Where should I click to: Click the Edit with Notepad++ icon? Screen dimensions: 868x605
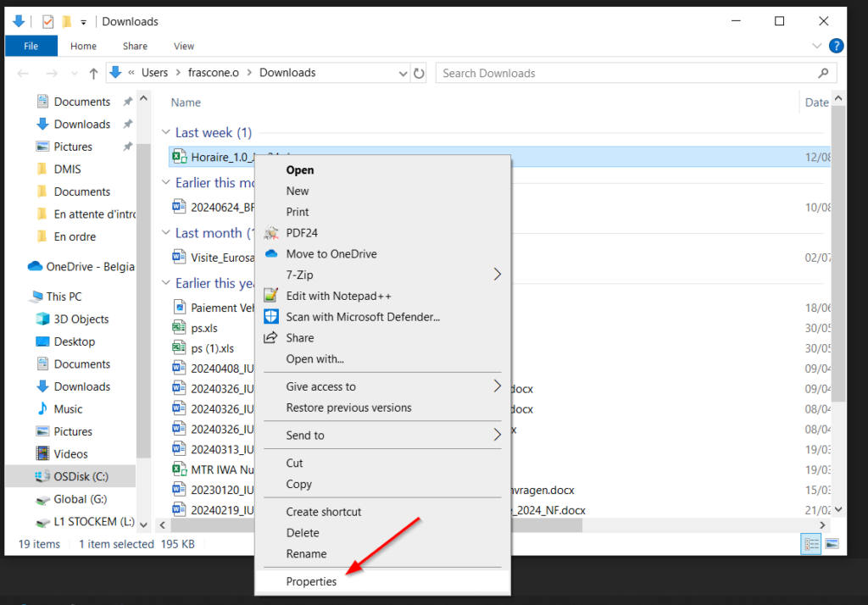click(271, 296)
